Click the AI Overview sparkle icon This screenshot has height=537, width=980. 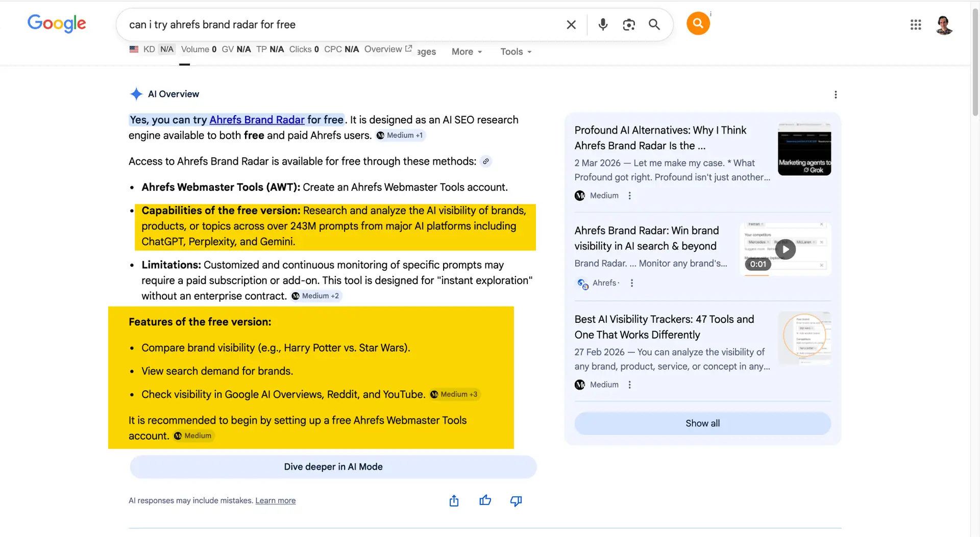click(x=136, y=94)
